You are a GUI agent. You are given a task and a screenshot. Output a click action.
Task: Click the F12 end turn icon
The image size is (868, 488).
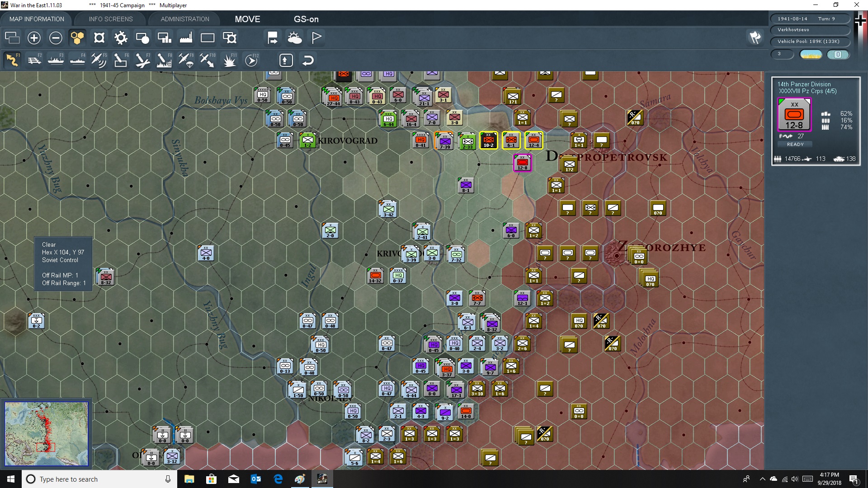click(251, 60)
